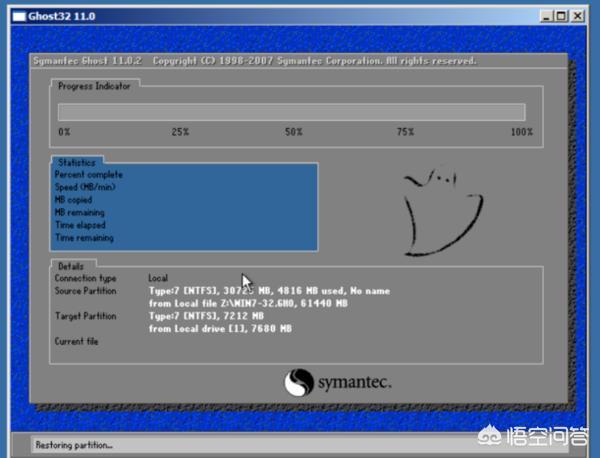Viewport: 600px width, 458px height.
Task: Click the source line '4816 MB used, No name'
Action: 333,291
